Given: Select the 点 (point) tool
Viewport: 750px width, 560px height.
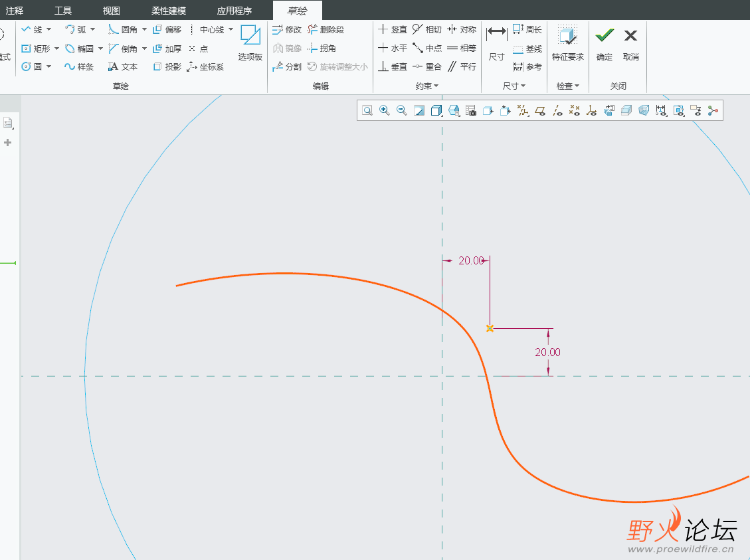Looking at the screenshot, I should 199,48.
